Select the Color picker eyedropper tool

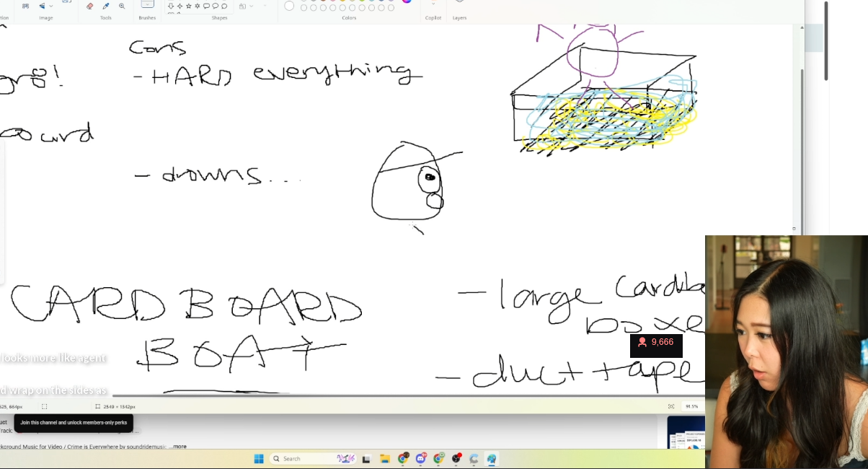point(106,6)
